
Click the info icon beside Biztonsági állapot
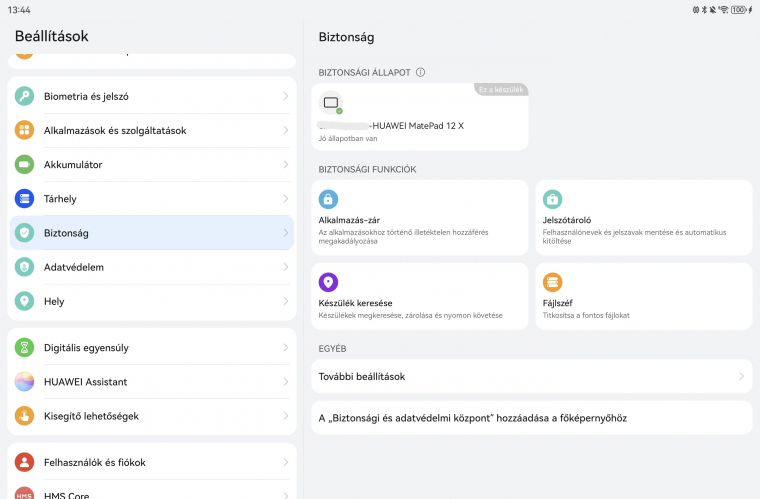421,73
